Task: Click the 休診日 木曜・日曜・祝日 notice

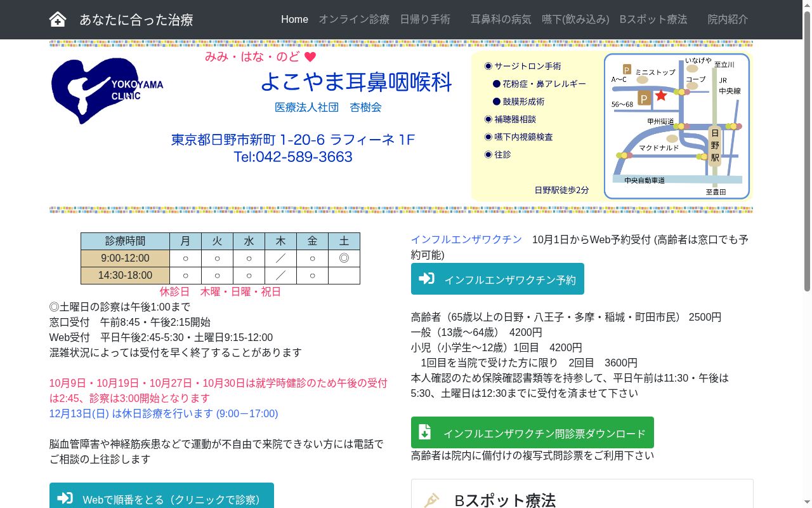Action: [220, 291]
